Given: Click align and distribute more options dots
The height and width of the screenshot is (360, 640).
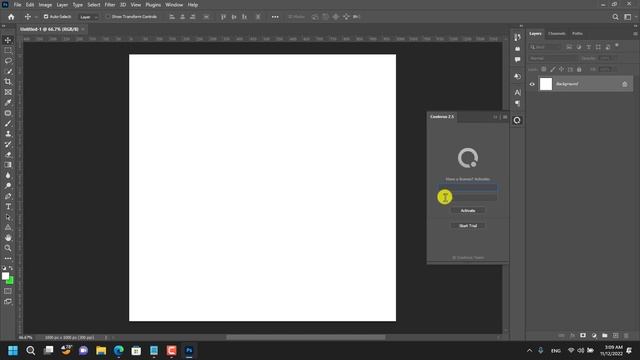Looking at the screenshot, I should tap(275, 17).
